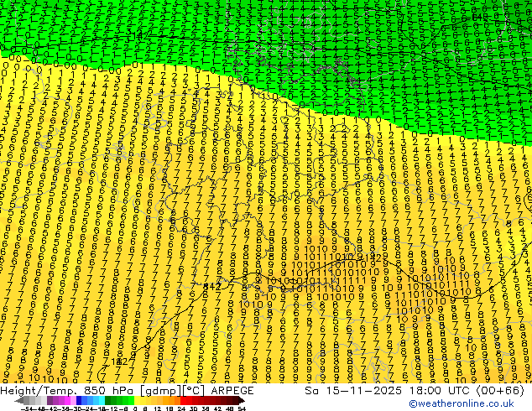Click the yellow swatch above the 0 label

[137, 400]
